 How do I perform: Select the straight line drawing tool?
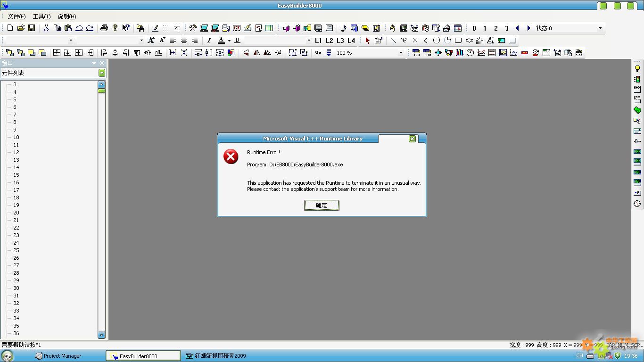coord(393,41)
